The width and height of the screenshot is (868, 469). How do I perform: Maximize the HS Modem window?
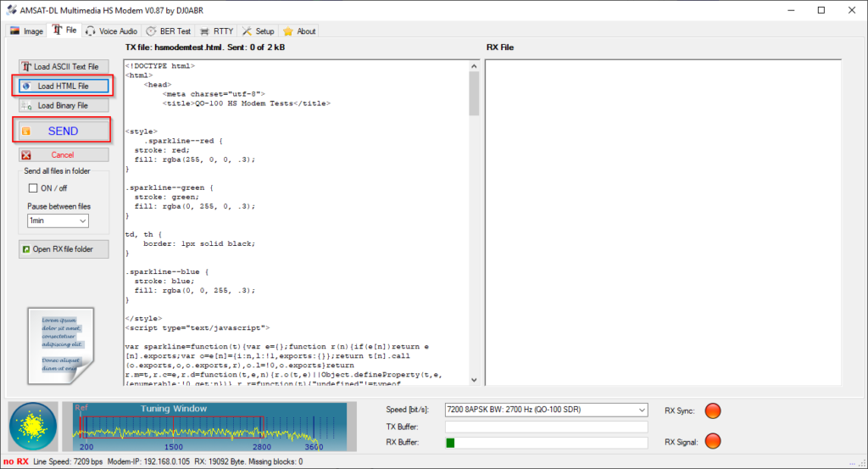pyautogui.click(x=821, y=10)
